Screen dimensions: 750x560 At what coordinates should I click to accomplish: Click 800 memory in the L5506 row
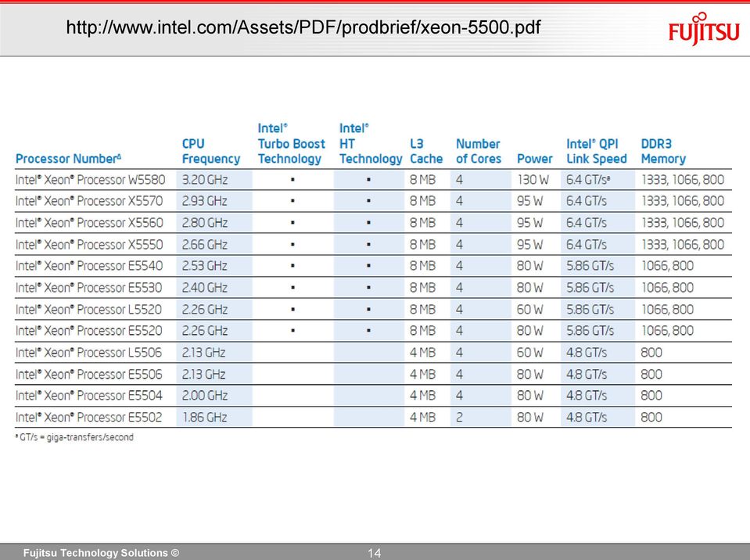(x=651, y=353)
